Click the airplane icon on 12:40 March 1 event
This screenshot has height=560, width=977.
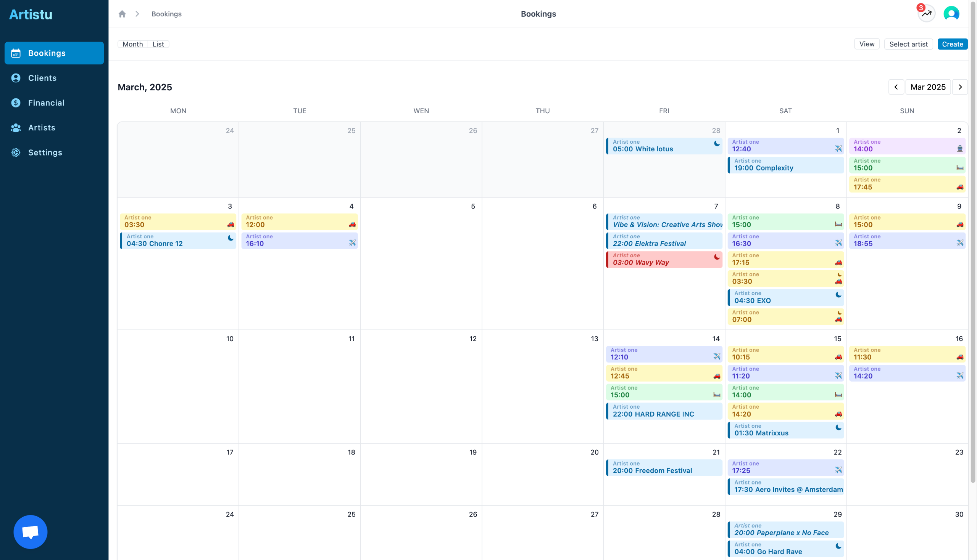(x=838, y=148)
